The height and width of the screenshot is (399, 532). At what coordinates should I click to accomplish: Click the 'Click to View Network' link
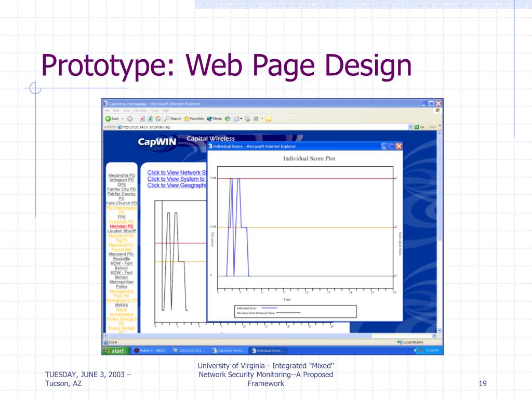click(177, 172)
